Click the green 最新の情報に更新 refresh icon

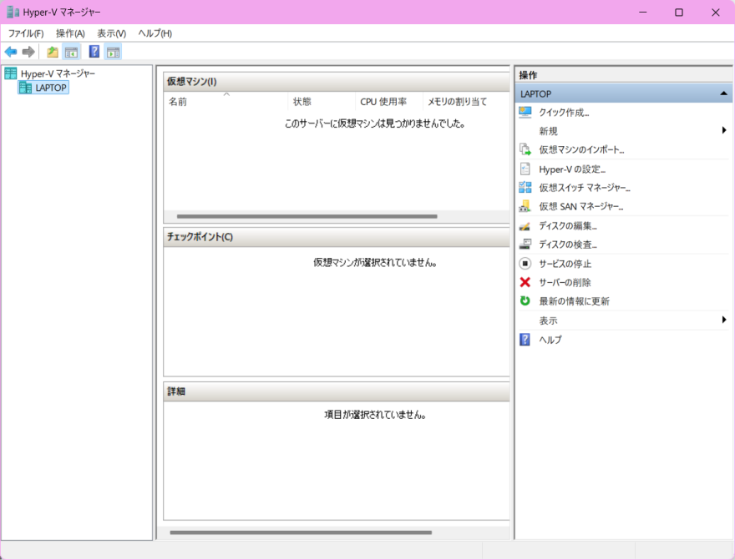pyautogui.click(x=525, y=301)
